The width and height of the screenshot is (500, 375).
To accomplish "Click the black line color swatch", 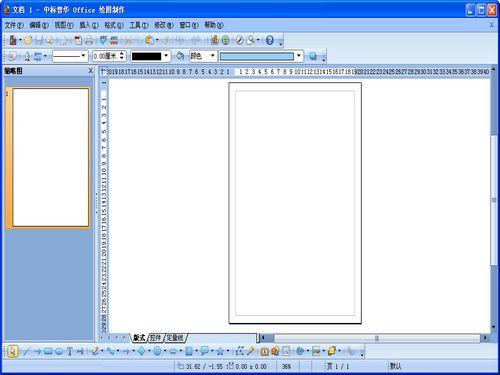I will [146, 56].
